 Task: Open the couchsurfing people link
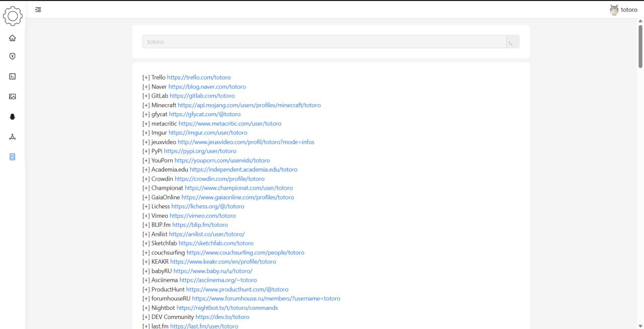coord(246,253)
